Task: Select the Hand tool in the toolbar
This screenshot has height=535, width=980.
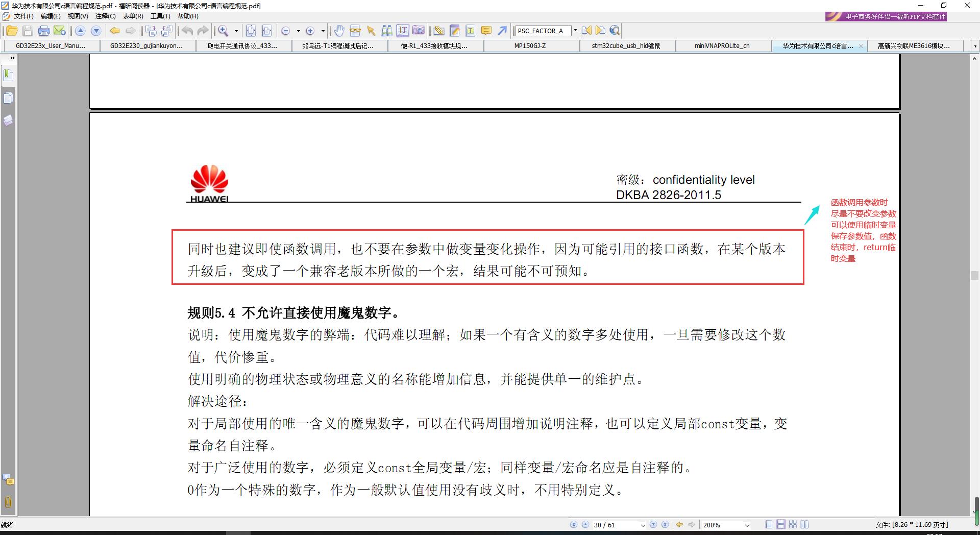Action: point(339,31)
